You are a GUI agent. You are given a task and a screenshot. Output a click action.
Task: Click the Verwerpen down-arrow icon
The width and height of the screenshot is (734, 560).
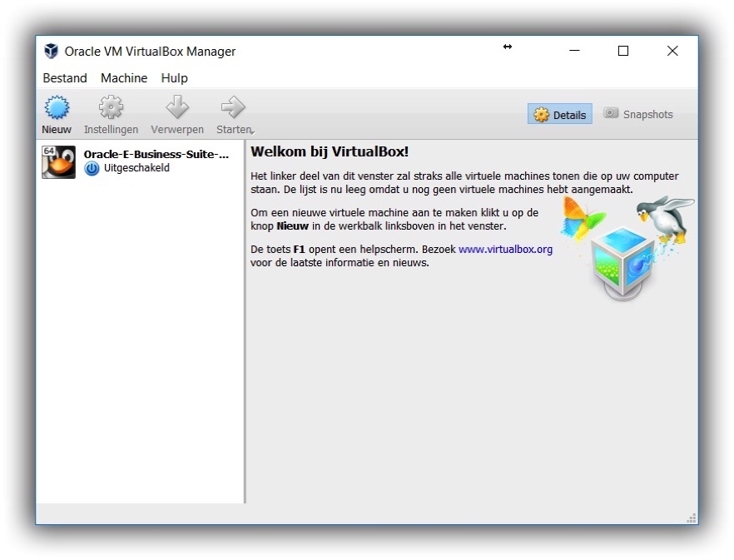click(x=177, y=107)
